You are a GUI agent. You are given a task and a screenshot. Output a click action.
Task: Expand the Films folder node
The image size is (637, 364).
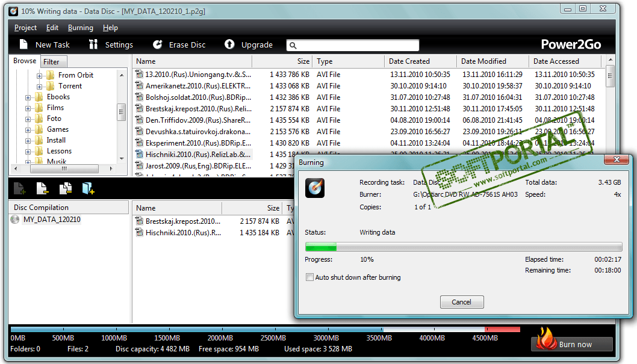tap(28, 108)
